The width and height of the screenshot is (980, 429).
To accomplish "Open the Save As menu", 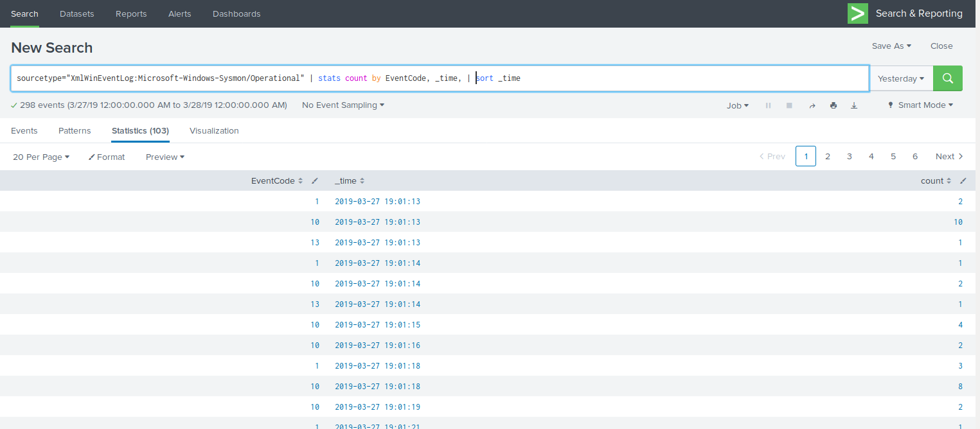I will pyautogui.click(x=891, y=46).
